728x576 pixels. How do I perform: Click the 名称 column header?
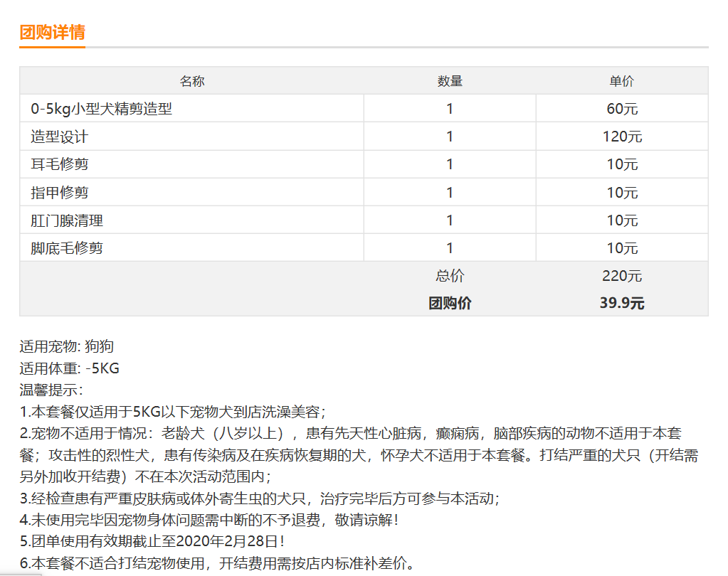[x=191, y=81]
